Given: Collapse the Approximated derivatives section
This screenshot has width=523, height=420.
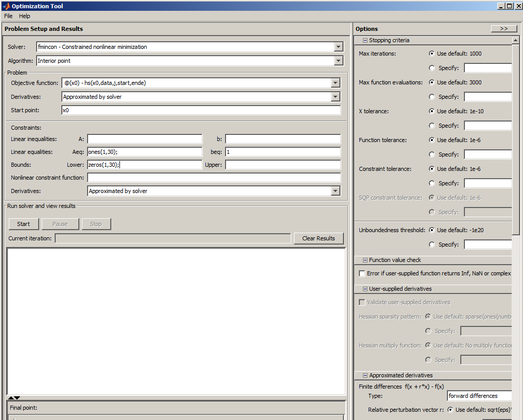Looking at the screenshot, I should [365, 376].
